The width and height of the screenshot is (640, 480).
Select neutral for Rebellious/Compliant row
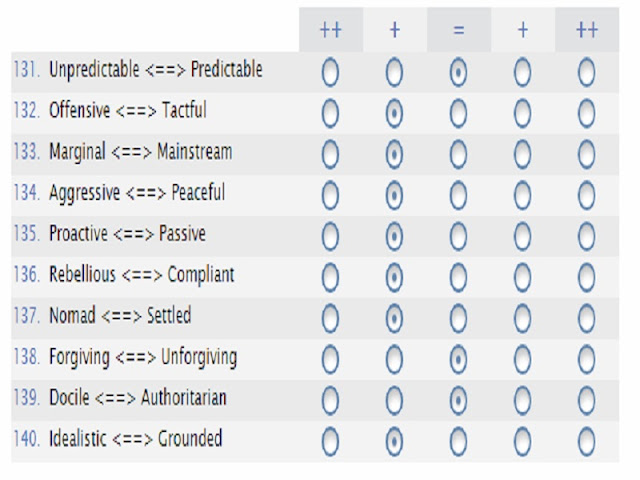[458, 278]
